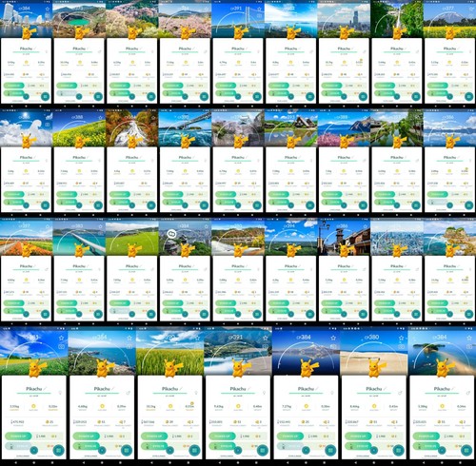Evolve the Pikachu on the sandbar island screen
The height and width of the screenshot is (466, 476).
[426, 446]
